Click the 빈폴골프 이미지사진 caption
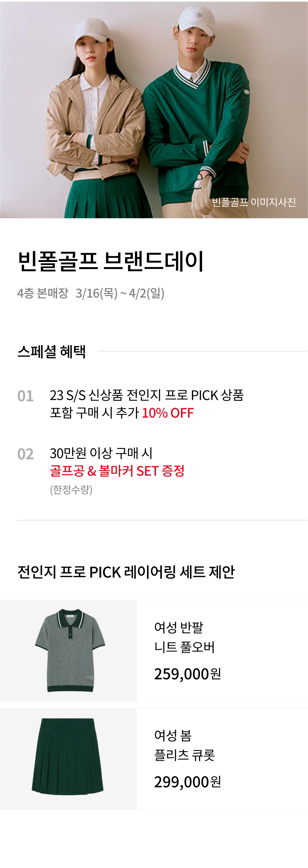This screenshot has height=868, width=308. point(254,202)
